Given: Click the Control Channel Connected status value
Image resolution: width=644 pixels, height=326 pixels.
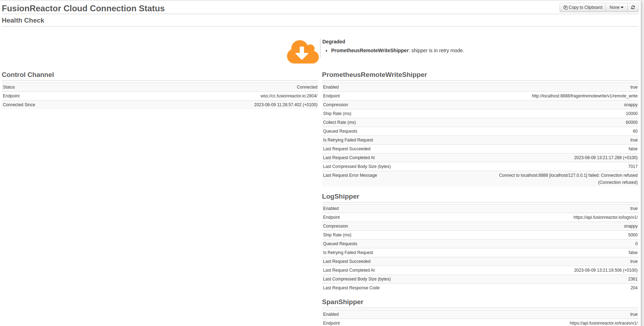Looking at the screenshot, I should coord(307,87).
